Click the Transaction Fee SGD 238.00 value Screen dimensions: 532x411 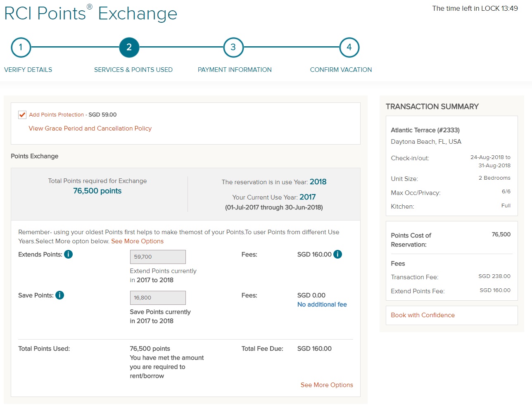pos(494,276)
